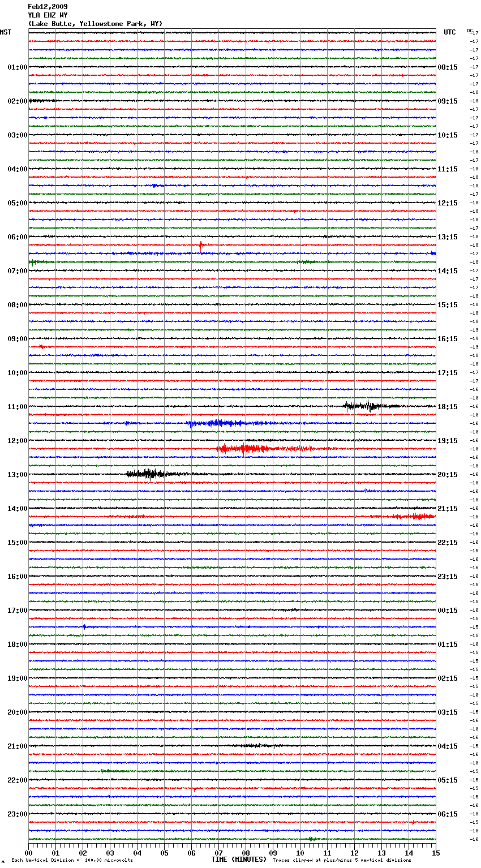
Task: Click the TIME (MINUTES) axis label
Action: 239,860
